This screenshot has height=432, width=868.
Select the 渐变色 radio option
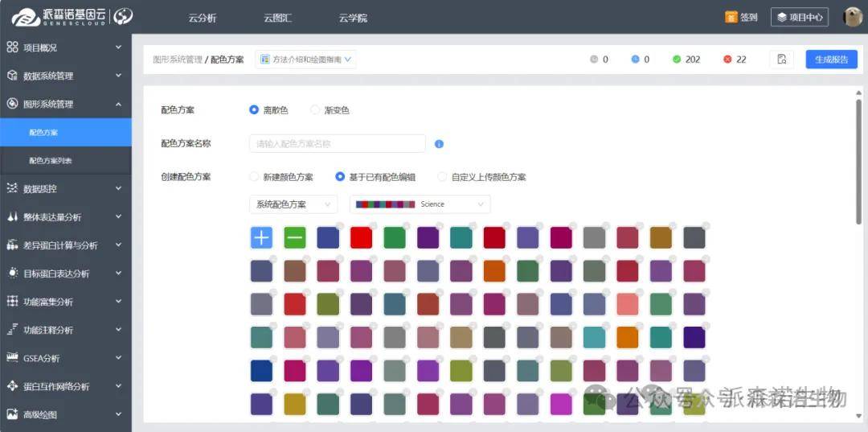pos(315,110)
